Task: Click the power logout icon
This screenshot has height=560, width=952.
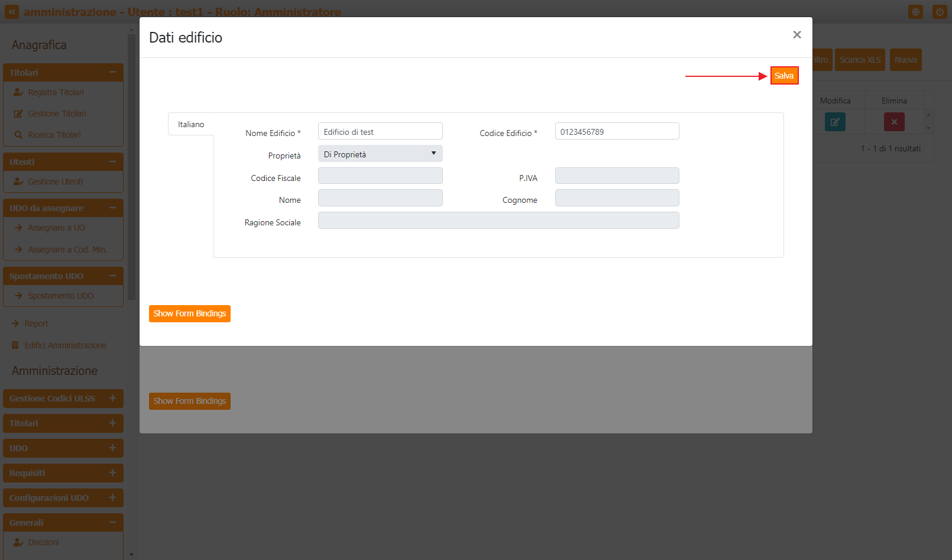Action: pos(940,12)
